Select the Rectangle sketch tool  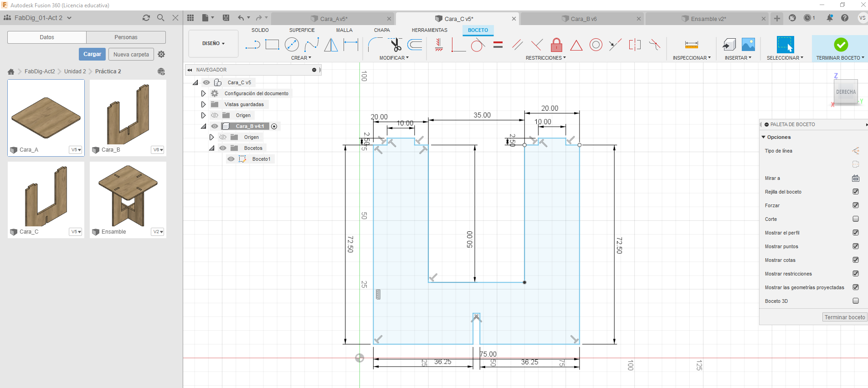coord(272,45)
